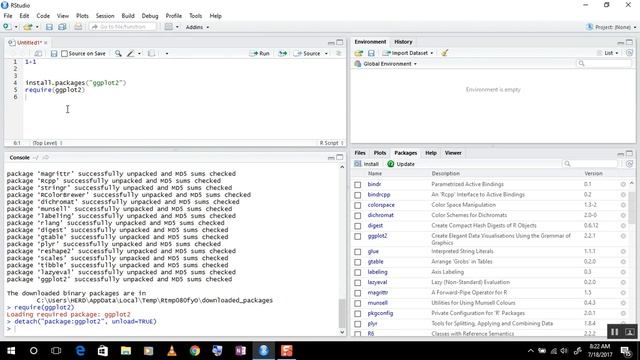Re-run the previous code region icon
This screenshot has height=360, width=640.
point(282,53)
